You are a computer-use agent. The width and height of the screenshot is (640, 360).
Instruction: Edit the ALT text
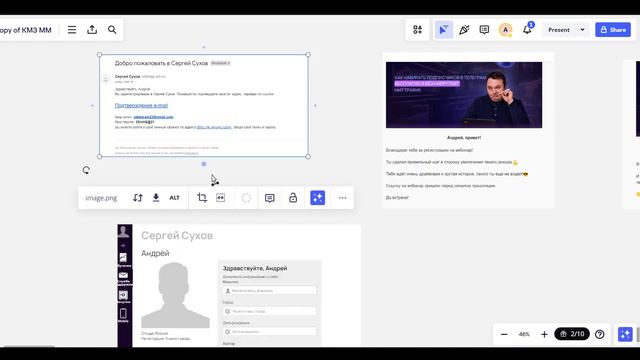click(174, 198)
